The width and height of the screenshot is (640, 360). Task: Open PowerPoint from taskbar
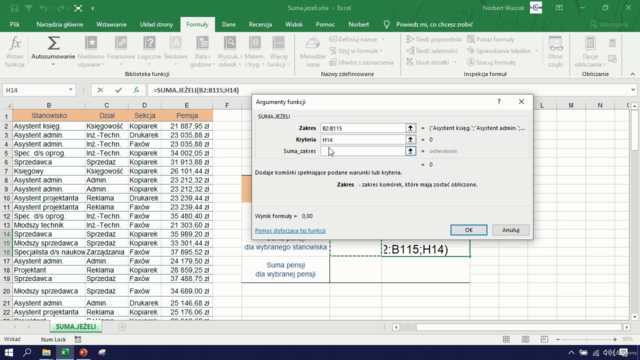click(x=83, y=353)
